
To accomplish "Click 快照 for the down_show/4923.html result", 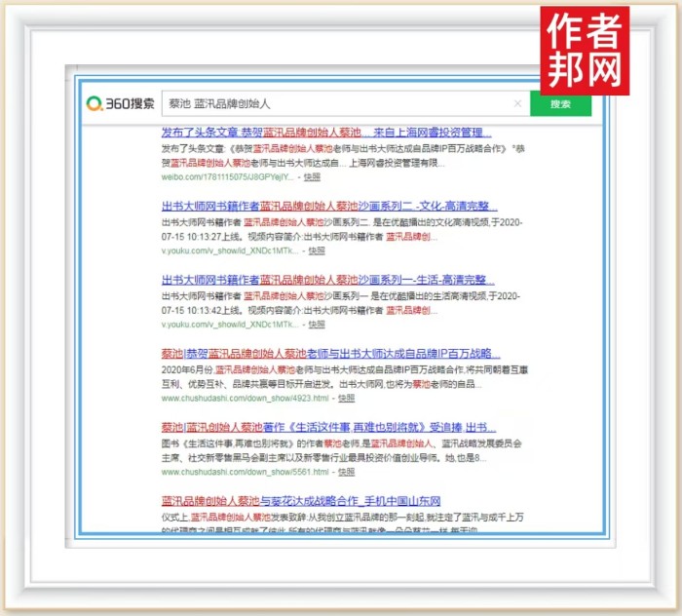I will point(345,399).
